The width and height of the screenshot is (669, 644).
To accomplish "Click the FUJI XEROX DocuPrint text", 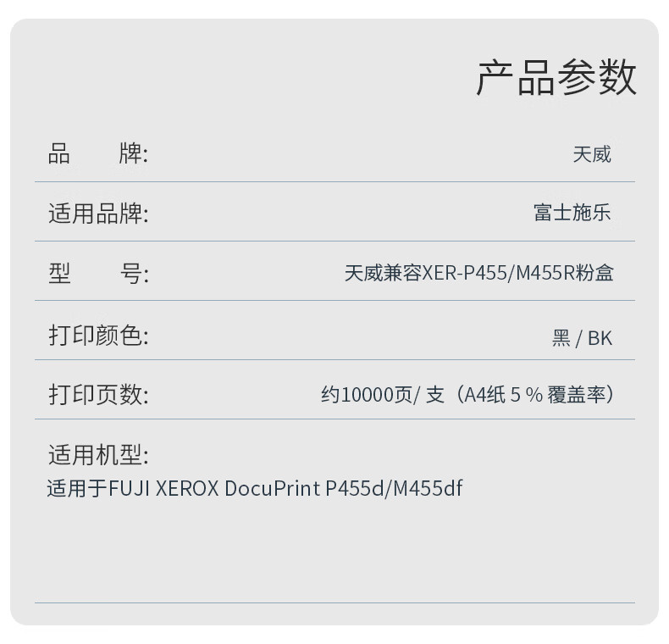I will tap(214, 488).
